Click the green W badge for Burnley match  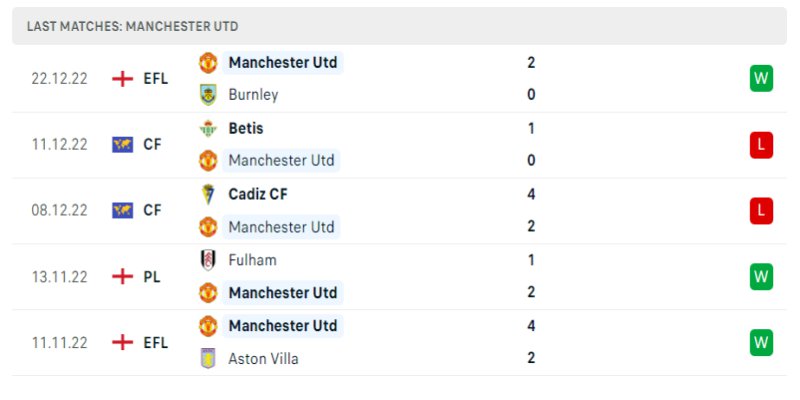pos(762,78)
